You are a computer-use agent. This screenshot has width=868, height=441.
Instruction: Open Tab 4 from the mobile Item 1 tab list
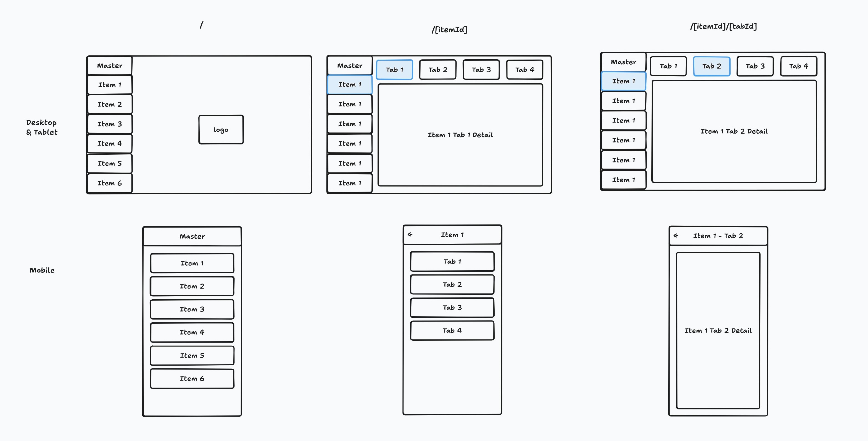pyautogui.click(x=452, y=330)
